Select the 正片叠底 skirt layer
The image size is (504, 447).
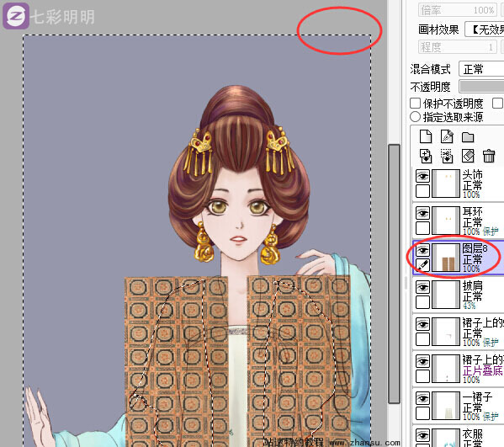point(459,369)
